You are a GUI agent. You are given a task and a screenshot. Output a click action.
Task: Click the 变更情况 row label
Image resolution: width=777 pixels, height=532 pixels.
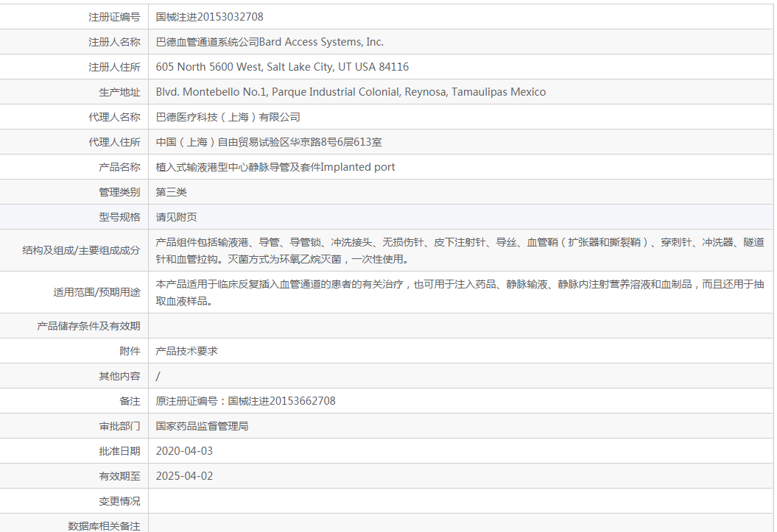119,501
